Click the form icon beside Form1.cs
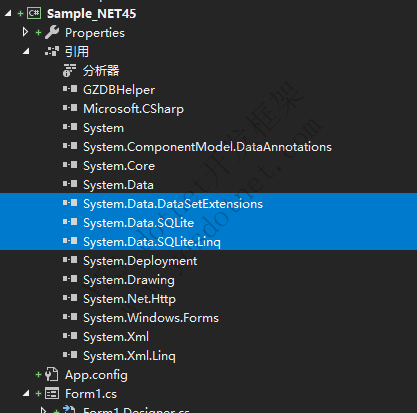Viewport: 417px width, 413px height. click(52, 394)
